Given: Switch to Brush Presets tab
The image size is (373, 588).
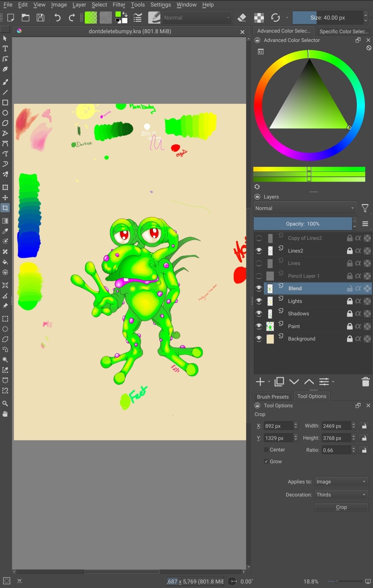Looking at the screenshot, I should 273,397.
